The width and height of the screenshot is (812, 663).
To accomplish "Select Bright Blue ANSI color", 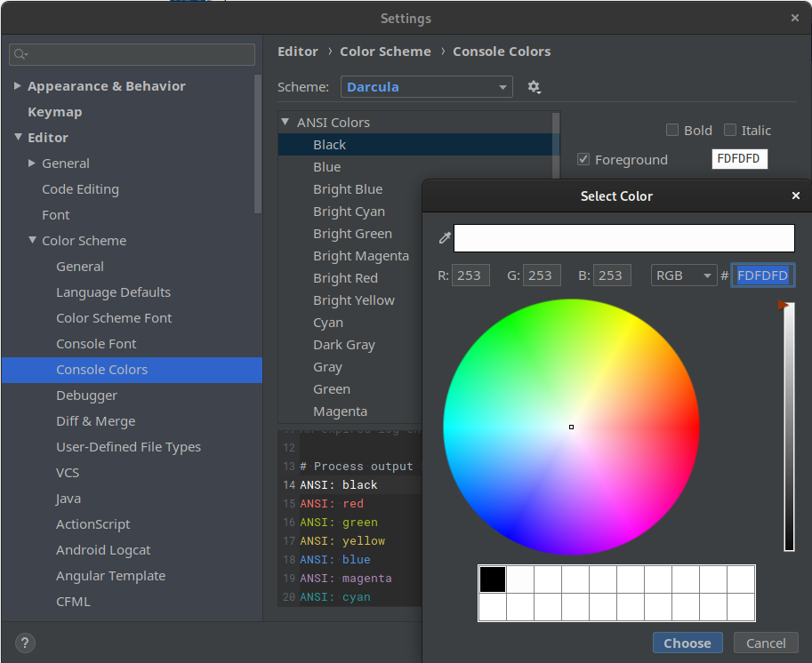I will (348, 189).
